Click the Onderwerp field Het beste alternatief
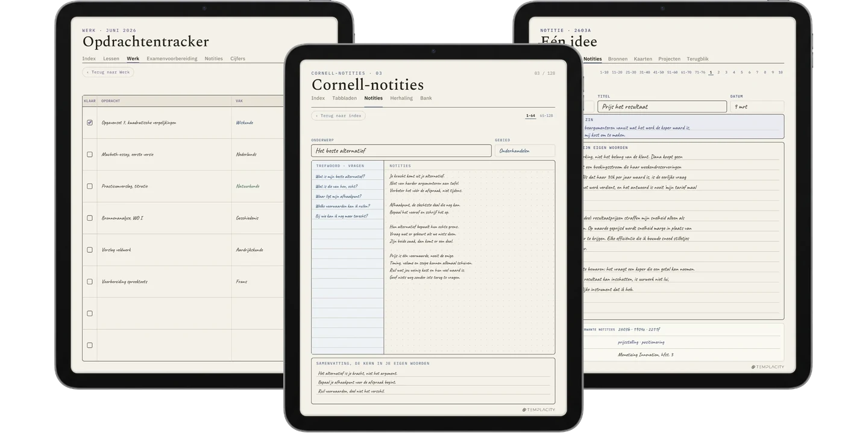This screenshot has width=868, height=433. pos(401,151)
